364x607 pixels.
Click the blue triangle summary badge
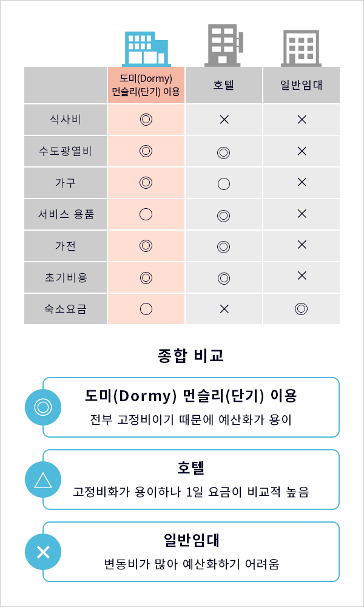43,480
